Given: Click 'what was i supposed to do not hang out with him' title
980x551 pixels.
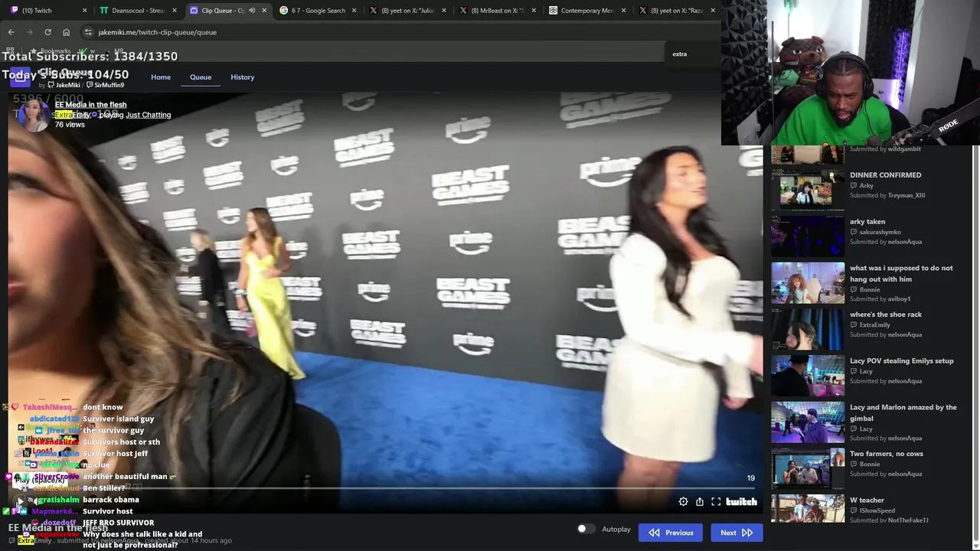Looking at the screenshot, I should tap(901, 273).
